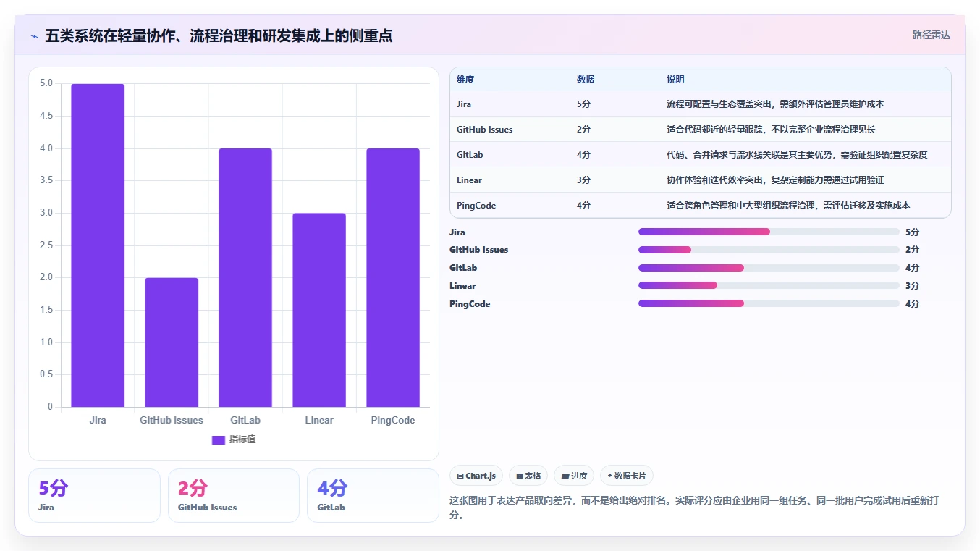
Task: Click the 2.5 y-axis tick label
Action: [x=46, y=245]
